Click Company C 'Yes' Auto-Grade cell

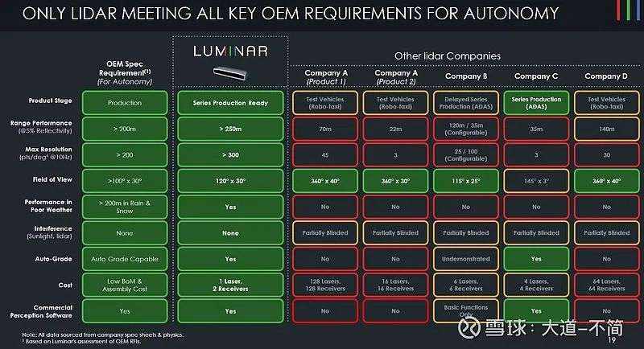click(x=536, y=259)
